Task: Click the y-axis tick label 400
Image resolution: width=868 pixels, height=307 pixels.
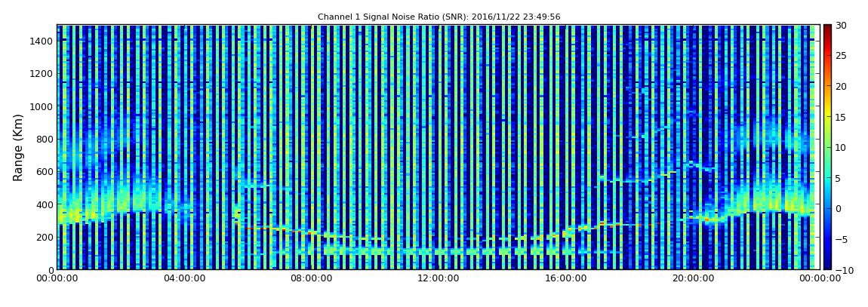Action: [45, 204]
